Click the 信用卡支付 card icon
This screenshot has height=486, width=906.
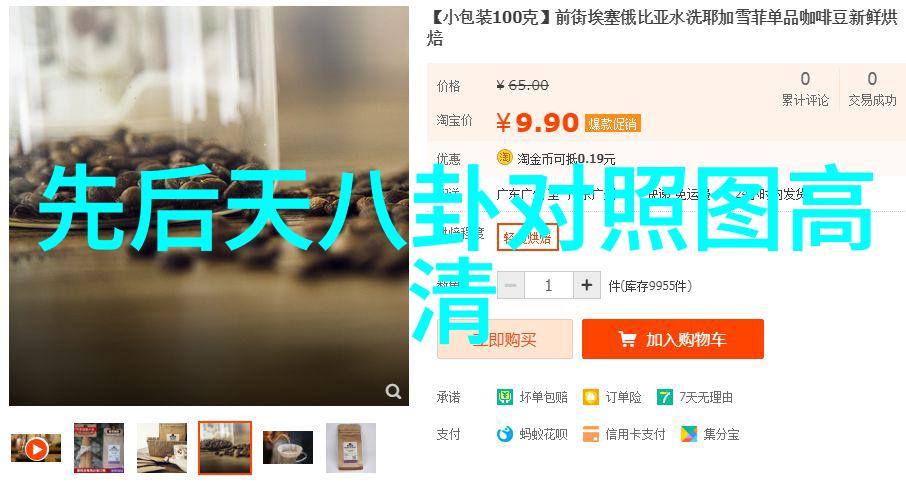pos(591,434)
